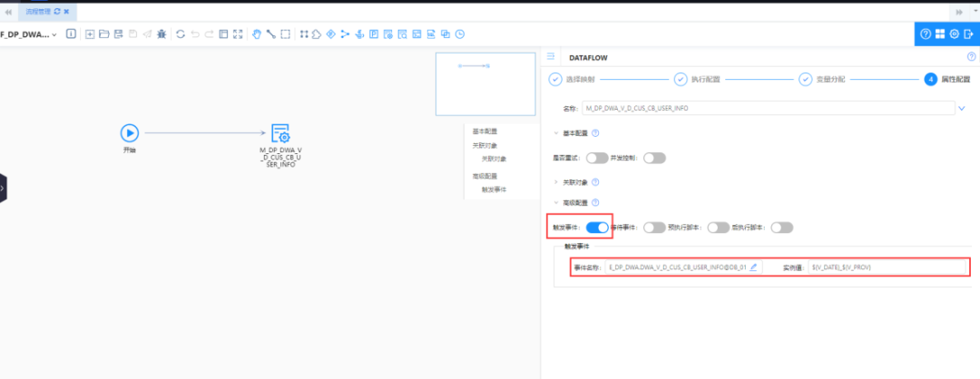The height and width of the screenshot is (379, 980).
Task: Open the grid apps icon in blue panel
Action: click(x=940, y=34)
